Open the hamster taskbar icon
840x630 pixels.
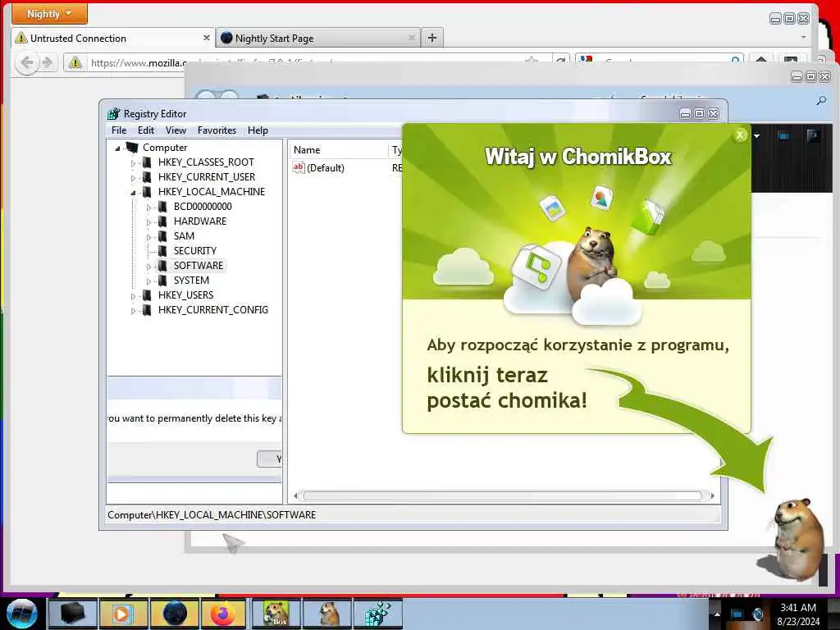pos(326,614)
